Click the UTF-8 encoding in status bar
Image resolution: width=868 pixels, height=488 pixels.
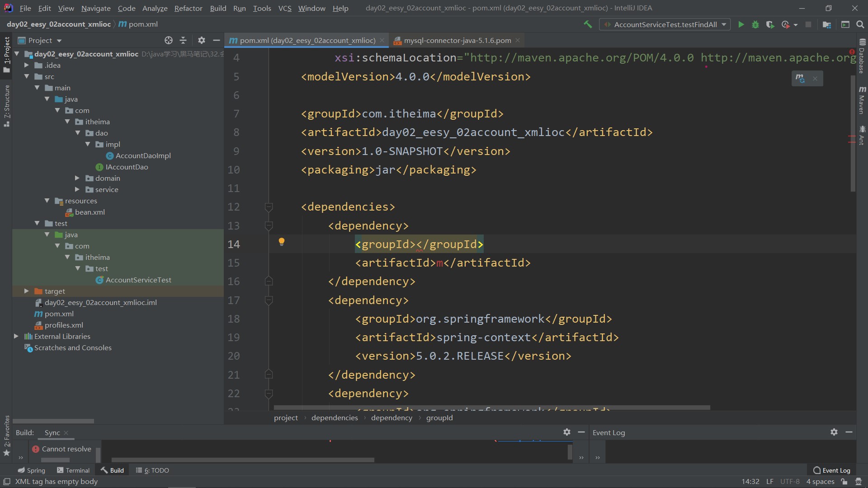(790, 482)
